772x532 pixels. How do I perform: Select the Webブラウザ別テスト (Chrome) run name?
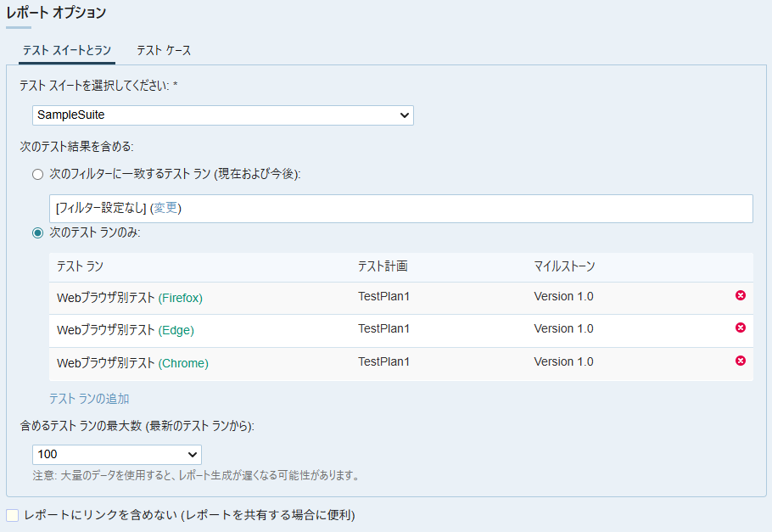[132, 363]
